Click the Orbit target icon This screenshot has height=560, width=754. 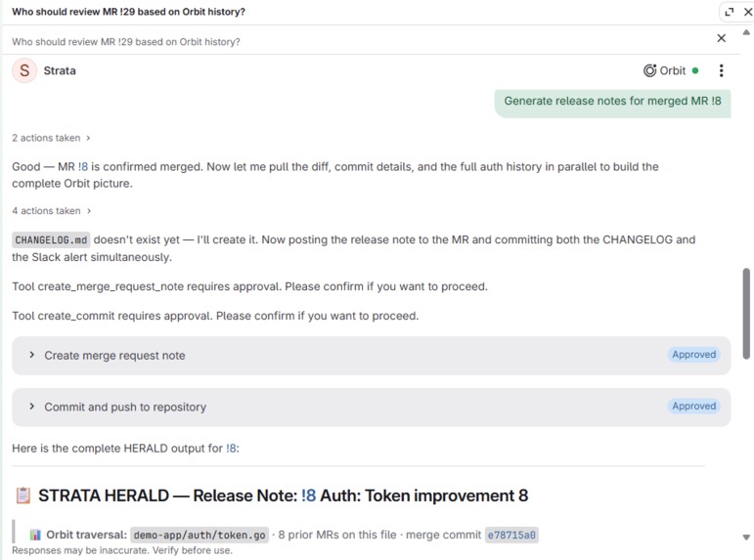coord(649,70)
